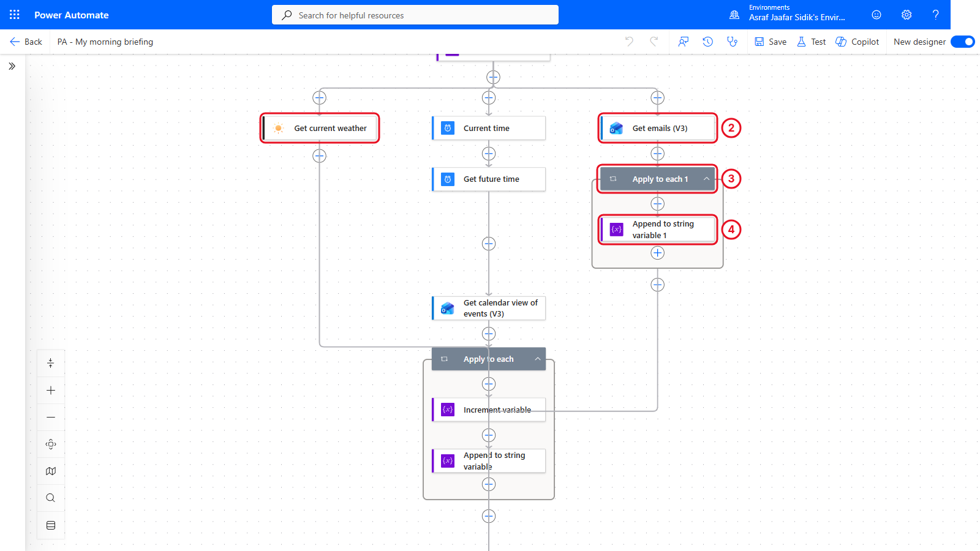980x551 pixels.
Task: Open Get calendar view of events (V3) action
Action: [489, 308]
